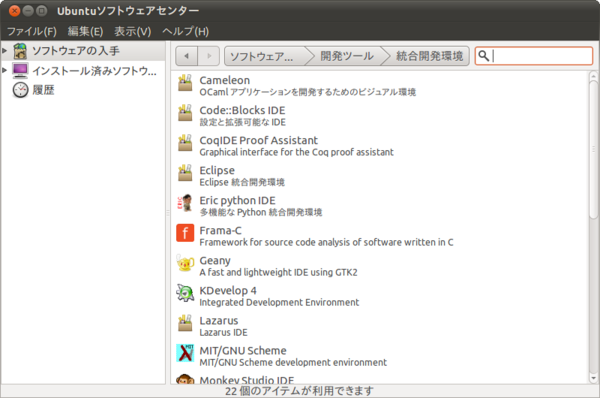Click the 設定と拡張可能な IDE description
The width and height of the screenshot is (600, 398).
click(x=243, y=122)
